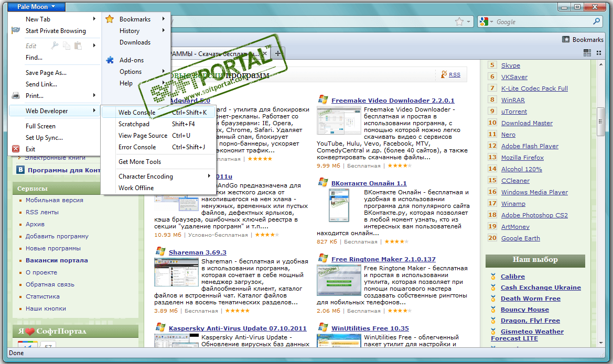Select Full Screen menu item

click(54, 126)
